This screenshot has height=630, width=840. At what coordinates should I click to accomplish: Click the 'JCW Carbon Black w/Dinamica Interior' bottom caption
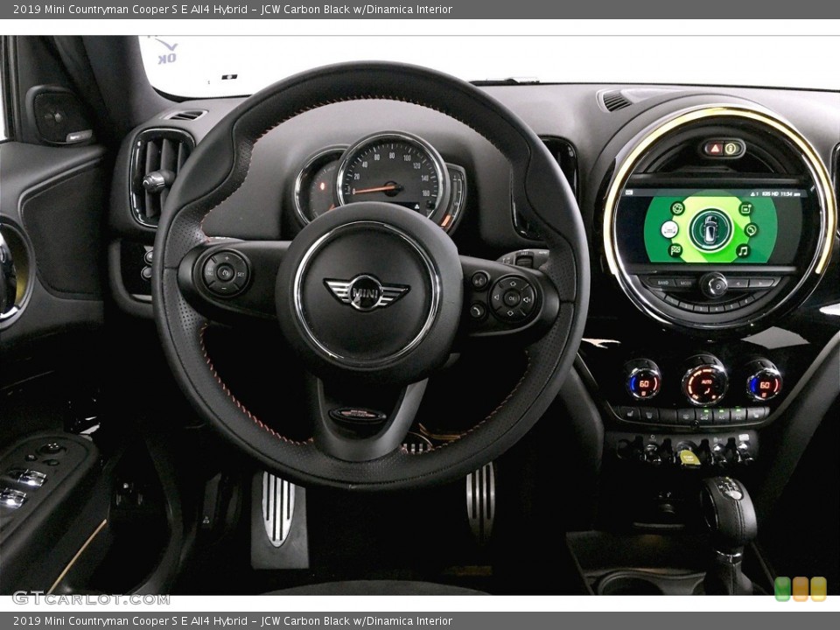pyautogui.click(x=357, y=621)
